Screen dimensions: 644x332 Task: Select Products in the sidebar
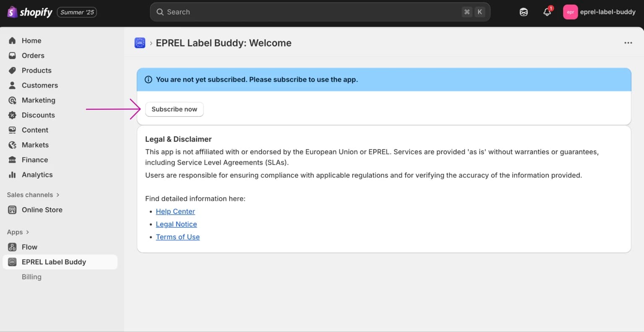coord(36,70)
